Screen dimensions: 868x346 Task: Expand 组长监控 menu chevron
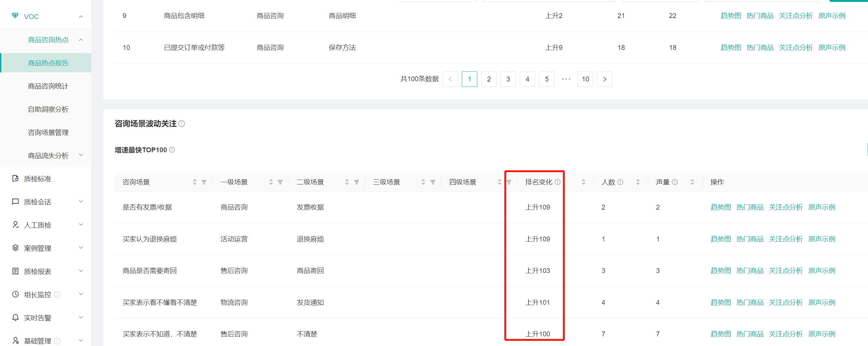81,294
